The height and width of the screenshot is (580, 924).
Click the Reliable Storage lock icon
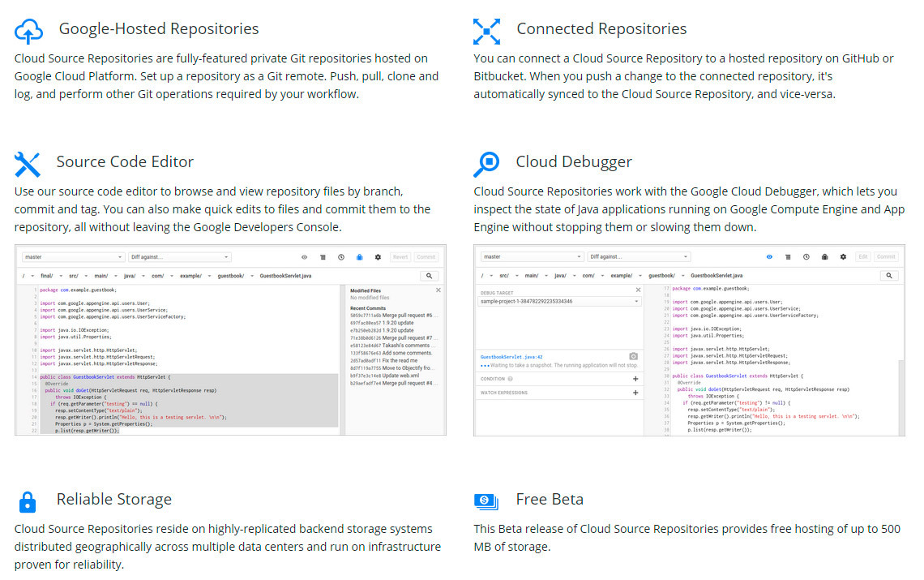click(28, 502)
